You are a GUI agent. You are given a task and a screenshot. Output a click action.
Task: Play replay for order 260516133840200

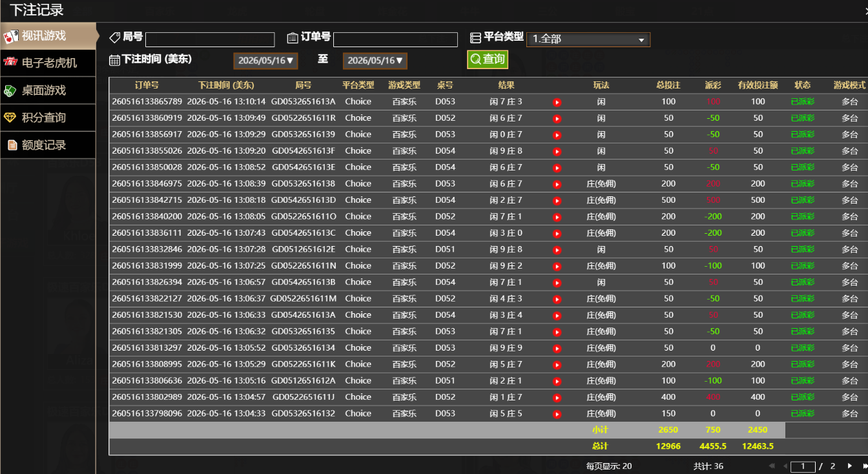557,217
